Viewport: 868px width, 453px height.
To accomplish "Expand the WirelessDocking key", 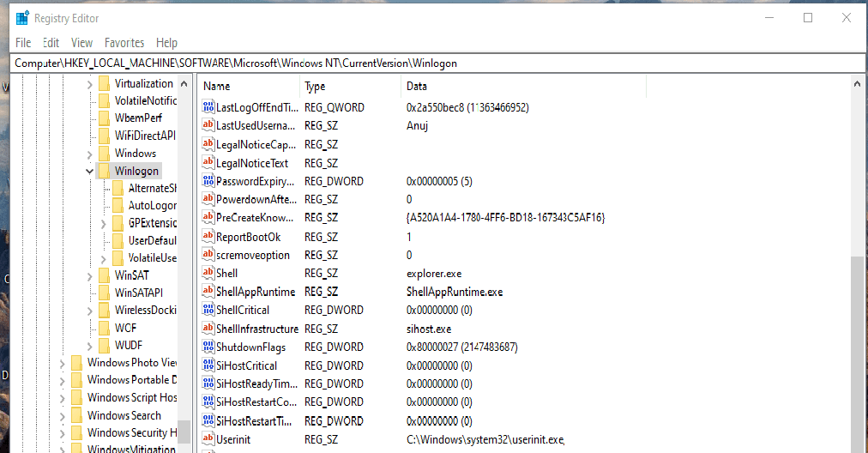I will (90, 311).
